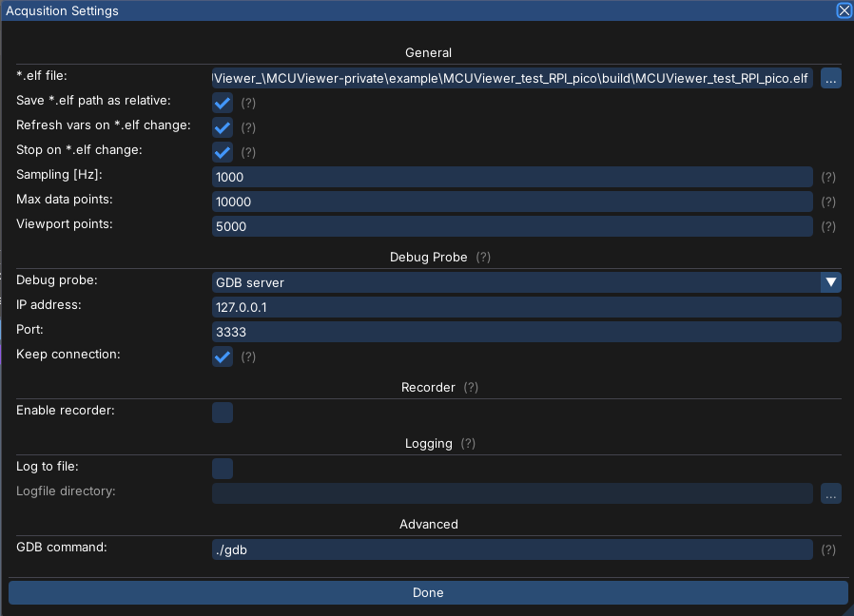Uncheck Save *.elf path as relative
The image size is (854, 616).
point(223,103)
